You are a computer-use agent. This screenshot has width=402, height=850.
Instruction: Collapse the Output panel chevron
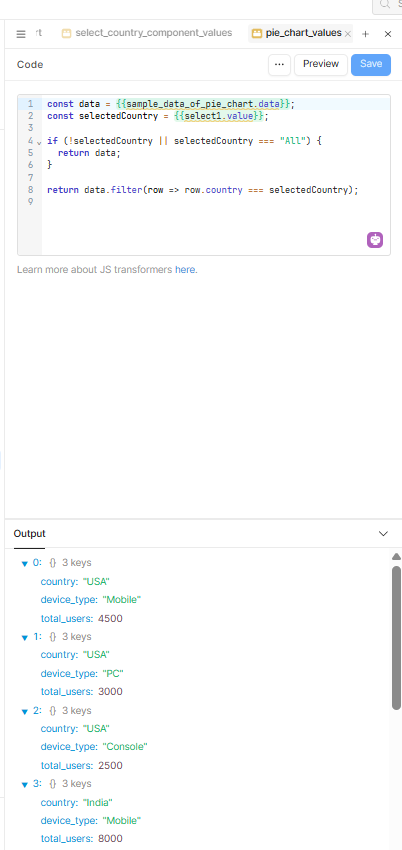(x=384, y=533)
